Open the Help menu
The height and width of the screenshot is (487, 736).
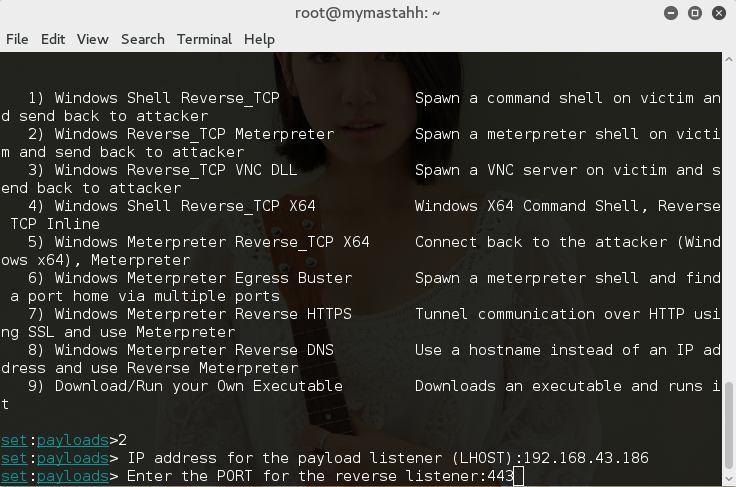tap(259, 39)
